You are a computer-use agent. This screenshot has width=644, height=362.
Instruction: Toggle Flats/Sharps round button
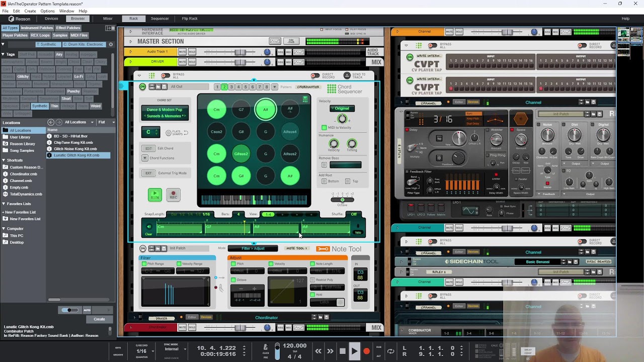pyautogui.click(x=169, y=133)
